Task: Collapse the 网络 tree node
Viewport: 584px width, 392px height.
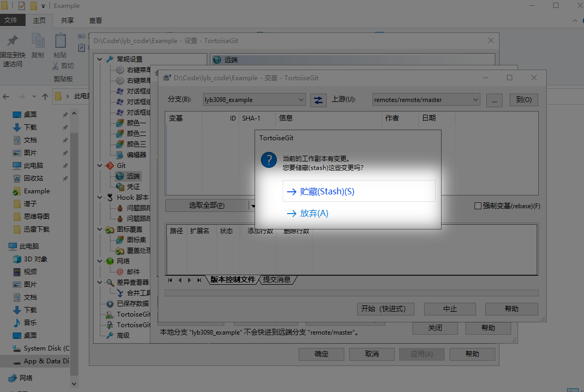Action: click(x=100, y=261)
